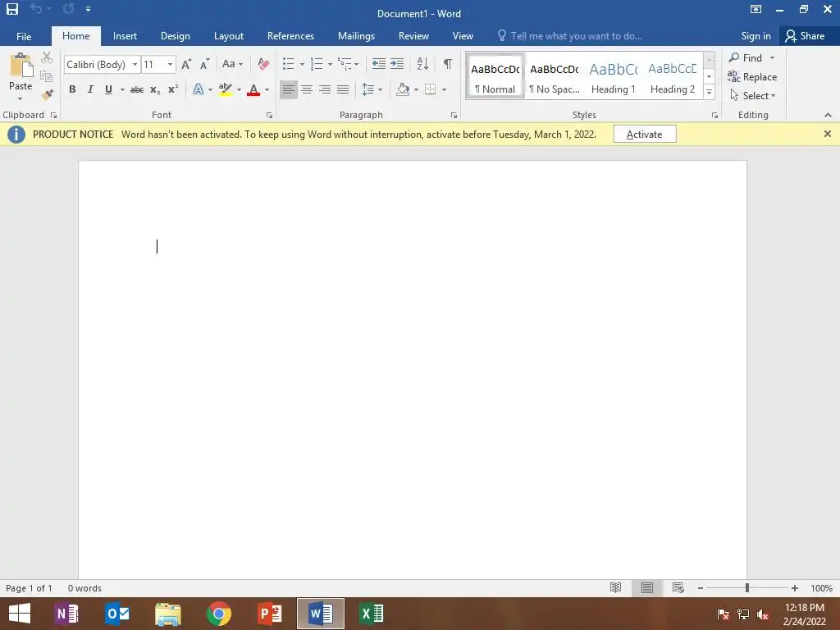This screenshot has height=630, width=840.
Task: Switch to the Design tab
Action: click(176, 36)
